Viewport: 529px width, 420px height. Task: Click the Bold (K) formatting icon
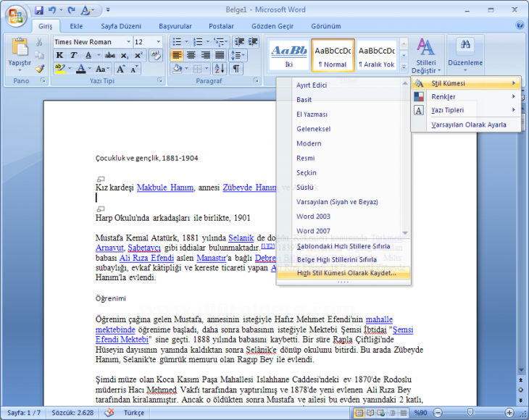pyautogui.click(x=59, y=55)
